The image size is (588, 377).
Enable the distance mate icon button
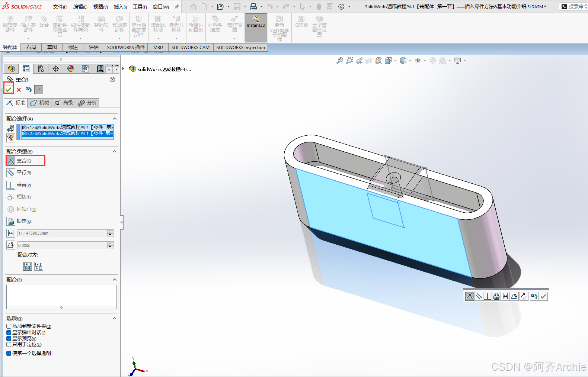pyautogui.click(x=11, y=233)
